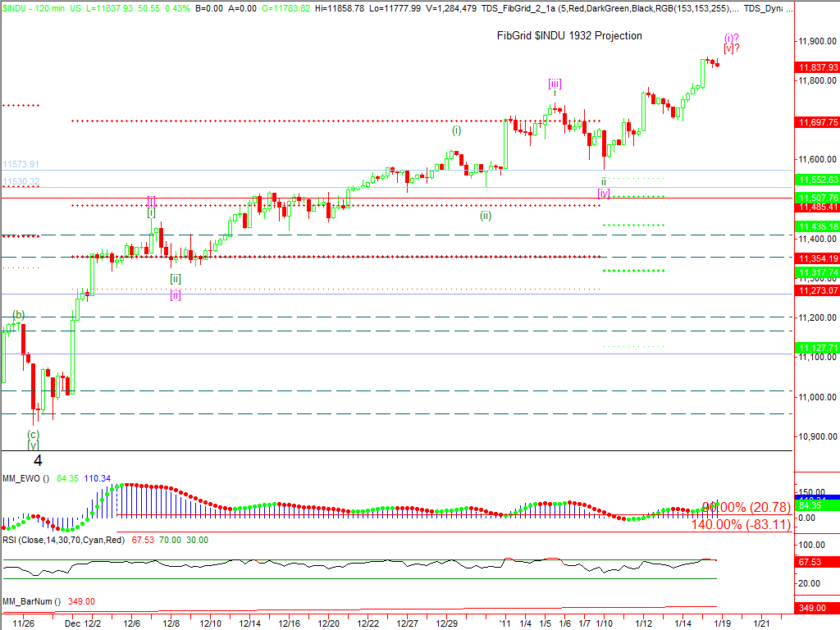Viewport: 840px width, 630px height.
Task: Click the red 11,837.93 current price tag
Action: pos(816,68)
